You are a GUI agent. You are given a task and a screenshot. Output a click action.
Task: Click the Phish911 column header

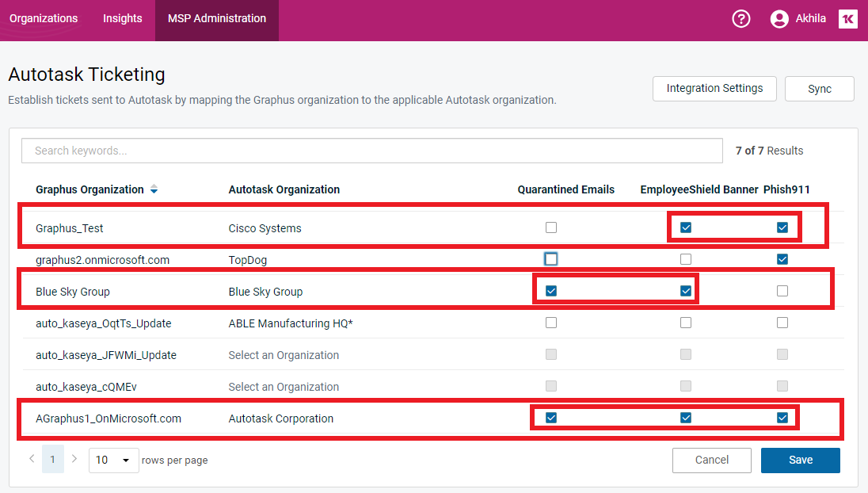tap(786, 189)
